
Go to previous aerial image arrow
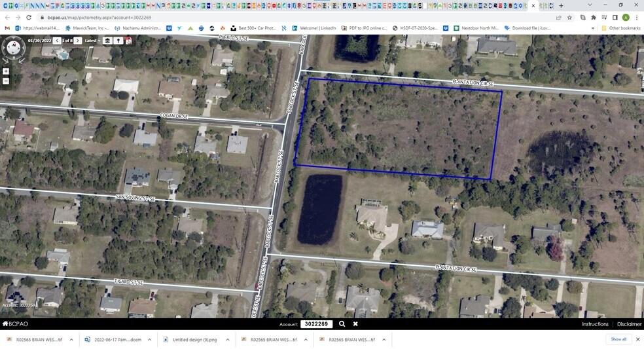point(57,41)
